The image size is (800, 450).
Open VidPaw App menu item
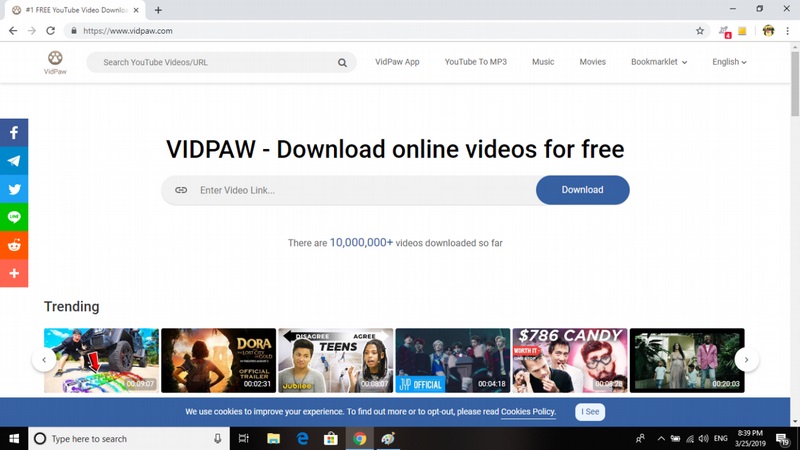click(x=397, y=62)
